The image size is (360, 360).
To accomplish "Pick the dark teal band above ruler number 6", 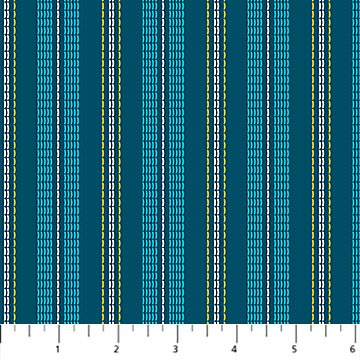I will [x=342, y=162].
